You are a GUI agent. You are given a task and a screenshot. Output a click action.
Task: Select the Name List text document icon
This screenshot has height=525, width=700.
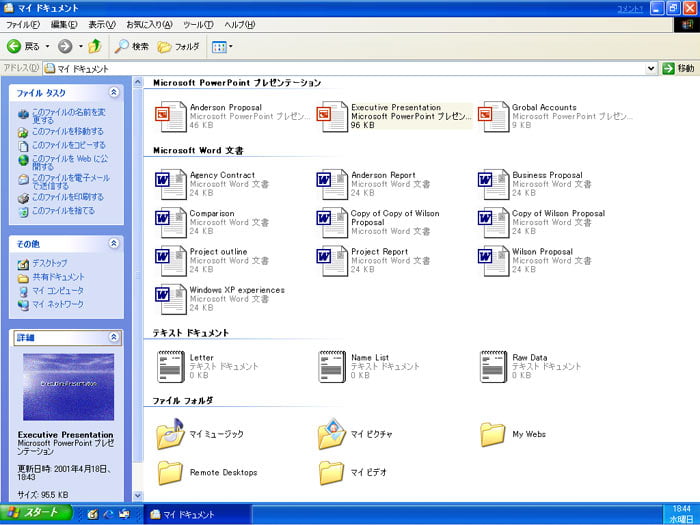(x=332, y=367)
